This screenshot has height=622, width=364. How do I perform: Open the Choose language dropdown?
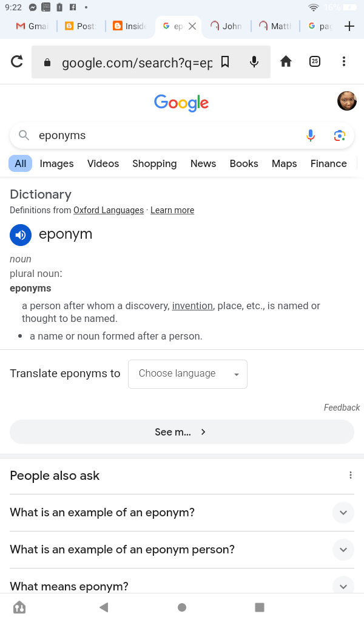coord(187,374)
